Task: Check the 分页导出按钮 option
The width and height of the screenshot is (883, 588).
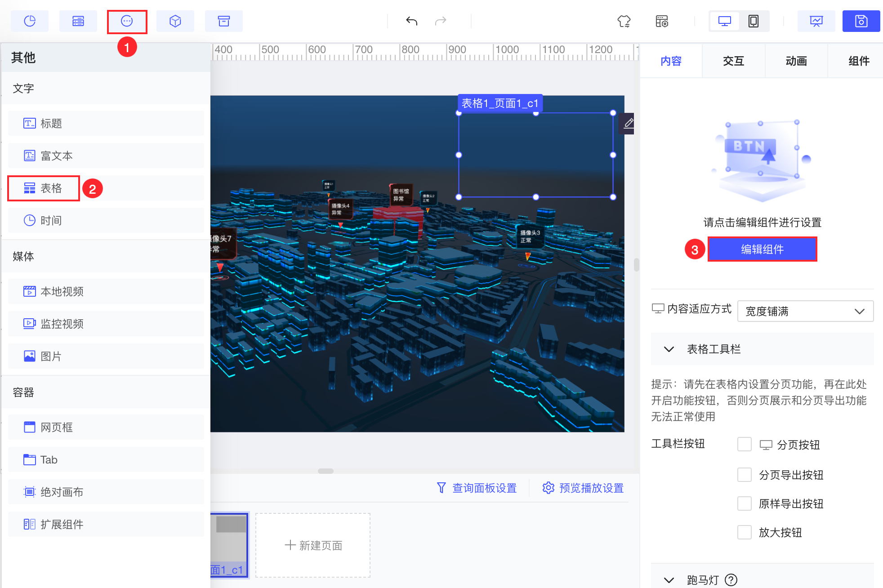Action: (x=745, y=475)
